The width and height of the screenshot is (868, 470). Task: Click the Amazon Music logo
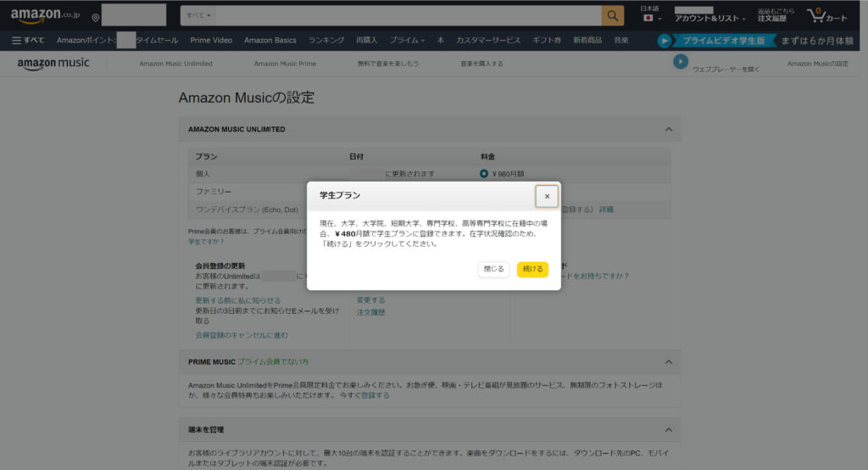[x=53, y=64]
